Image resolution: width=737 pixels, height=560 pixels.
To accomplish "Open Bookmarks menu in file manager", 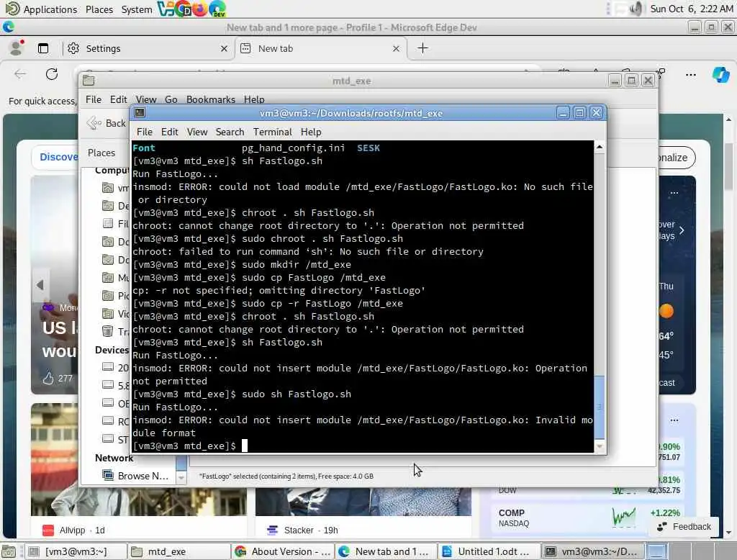I will point(211,99).
